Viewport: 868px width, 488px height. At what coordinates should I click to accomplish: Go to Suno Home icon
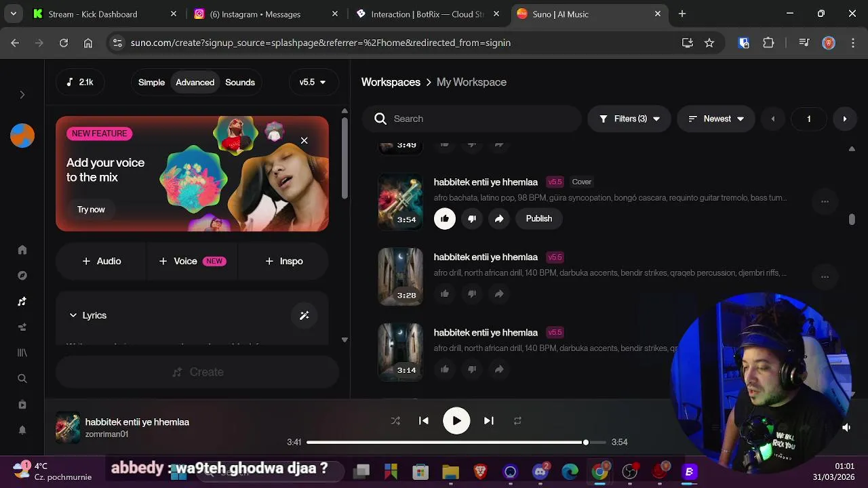22,250
